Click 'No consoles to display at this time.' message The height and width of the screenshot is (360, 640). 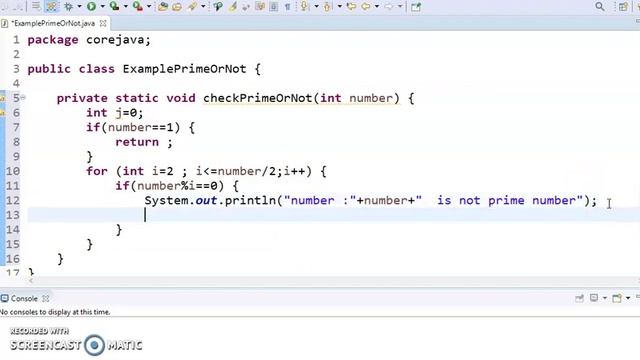[x=55, y=312]
